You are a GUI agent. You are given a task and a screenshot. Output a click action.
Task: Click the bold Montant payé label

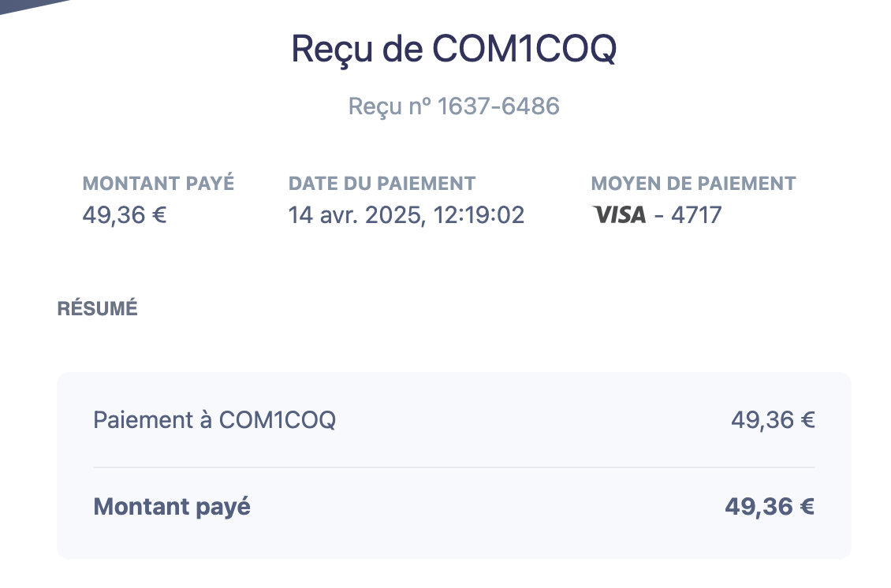(172, 508)
